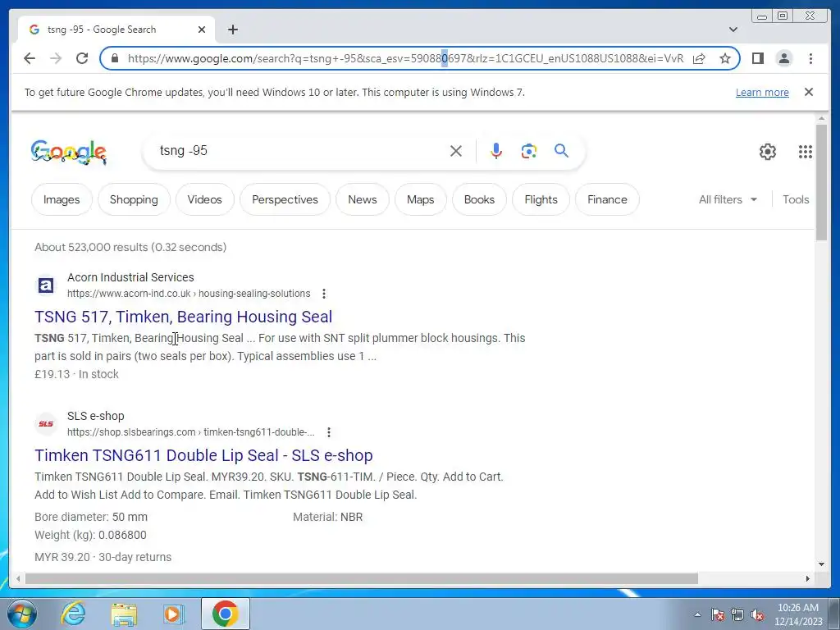The height and width of the screenshot is (630, 840).
Task: Start a search by voice
Action: (x=496, y=151)
